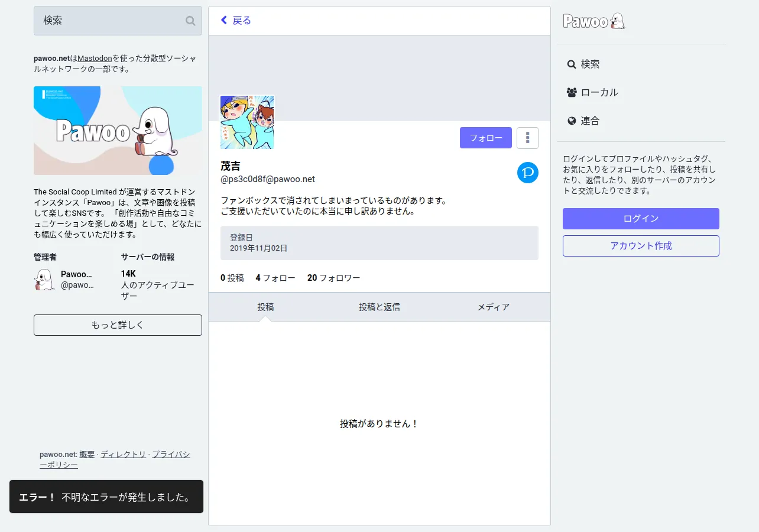Click the 0 投稿 posts count

[x=232, y=278]
